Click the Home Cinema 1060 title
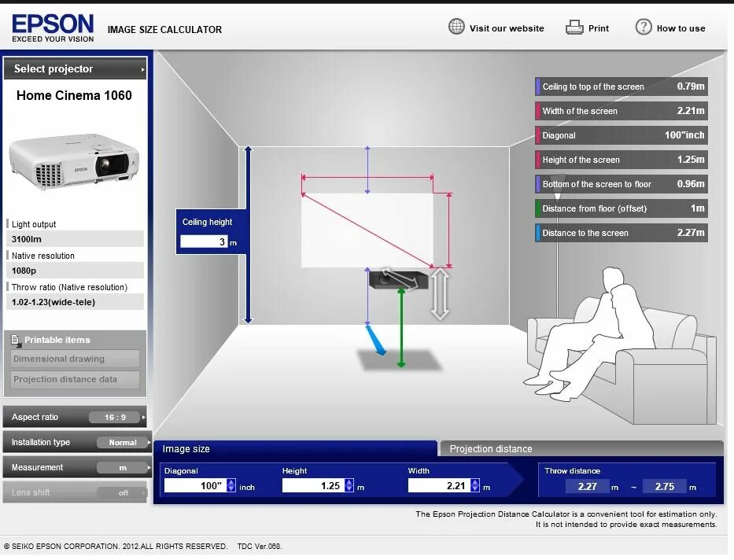Screen dimensions: 734x560 click(x=75, y=95)
